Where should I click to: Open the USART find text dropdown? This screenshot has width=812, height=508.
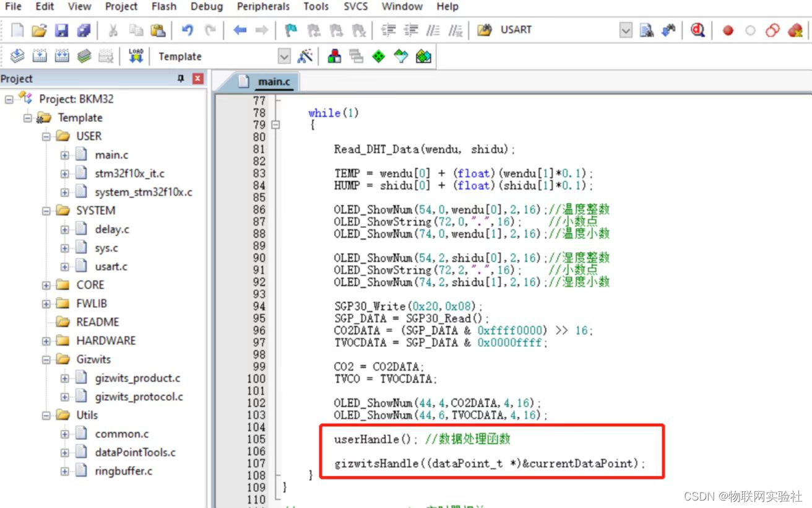click(x=626, y=30)
